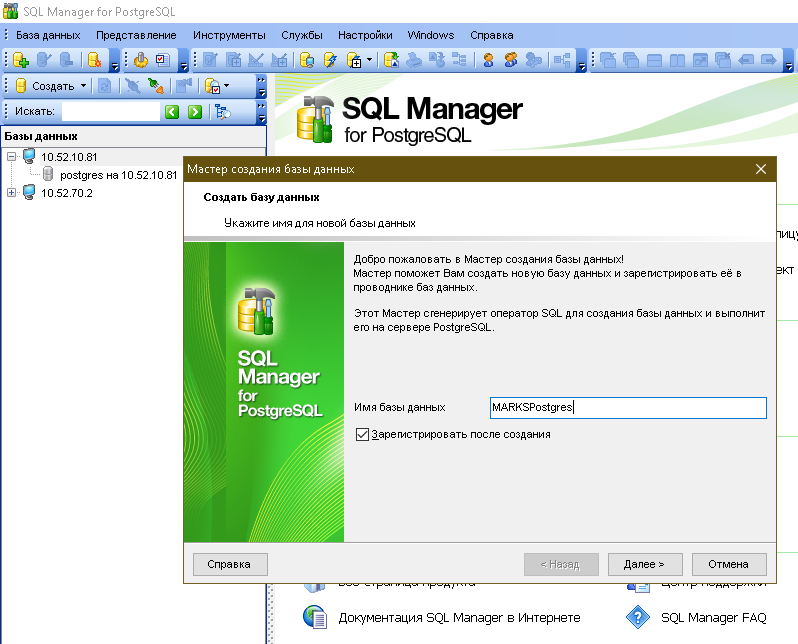Expand overflow chevron of Создать toolbar
The width and height of the screenshot is (798, 644).
coord(261,86)
